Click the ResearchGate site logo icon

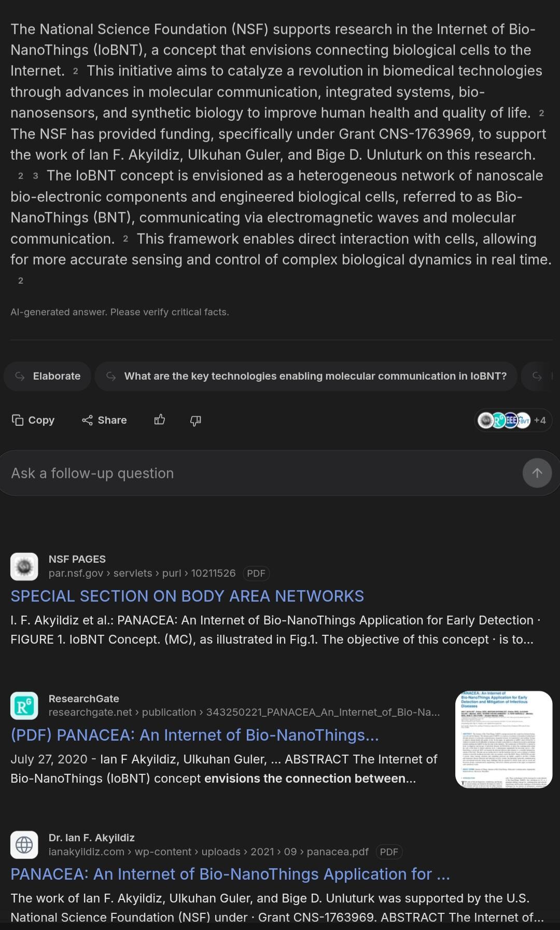24,705
